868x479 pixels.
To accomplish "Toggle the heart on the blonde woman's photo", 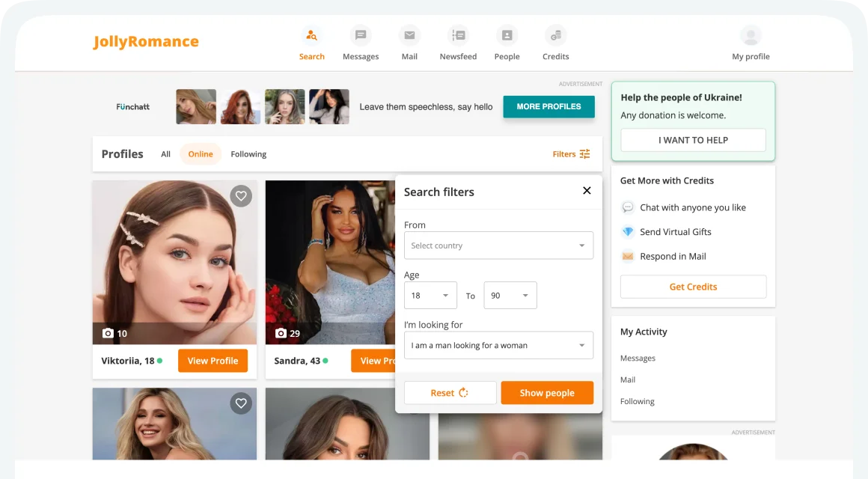I will click(x=241, y=403).
